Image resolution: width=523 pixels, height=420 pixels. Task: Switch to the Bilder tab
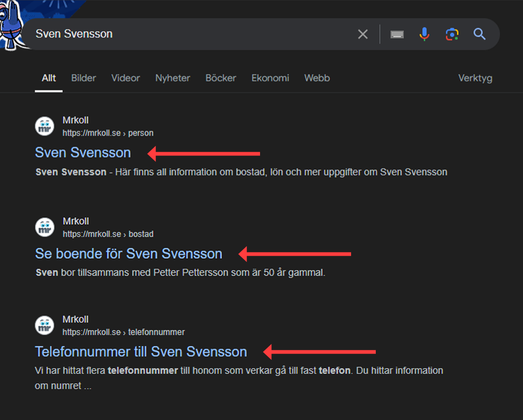(x=84, y=78)
